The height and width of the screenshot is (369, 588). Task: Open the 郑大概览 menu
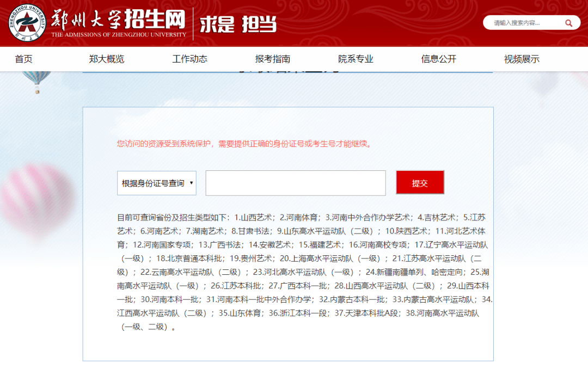pyautogui.click(x=107, y=59)
